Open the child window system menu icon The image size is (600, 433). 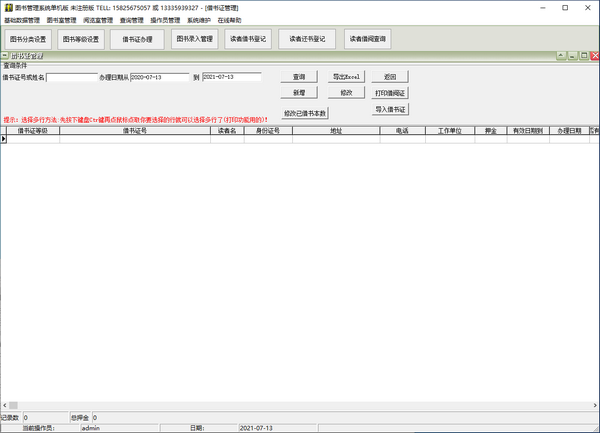click(5, 56)
